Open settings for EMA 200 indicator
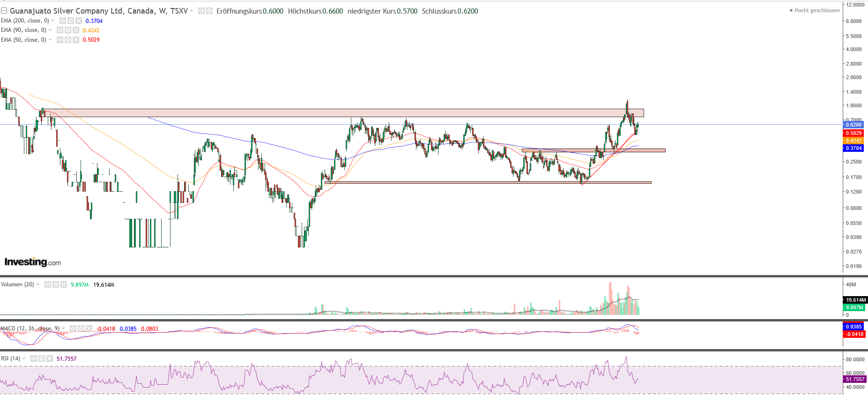The image size is (868, 395). point(71,21)
